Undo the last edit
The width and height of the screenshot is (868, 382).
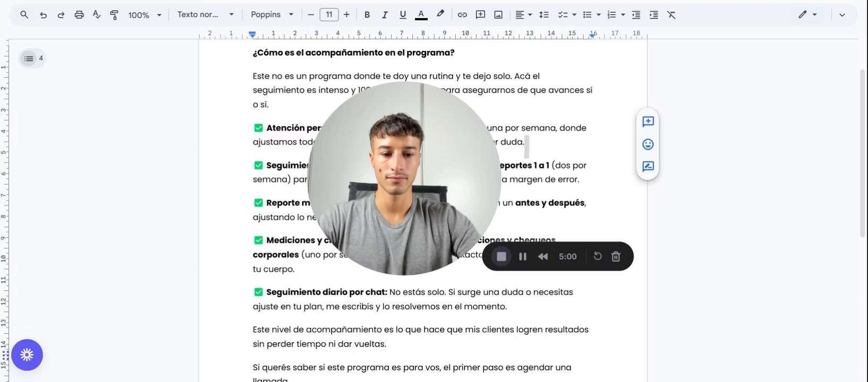tap(43, 15)
